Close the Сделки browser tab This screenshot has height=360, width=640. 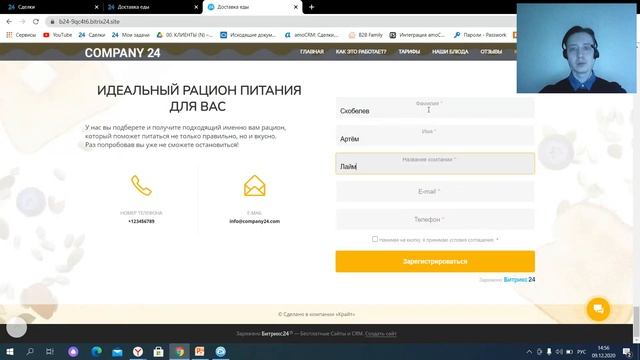click(96, 7)
